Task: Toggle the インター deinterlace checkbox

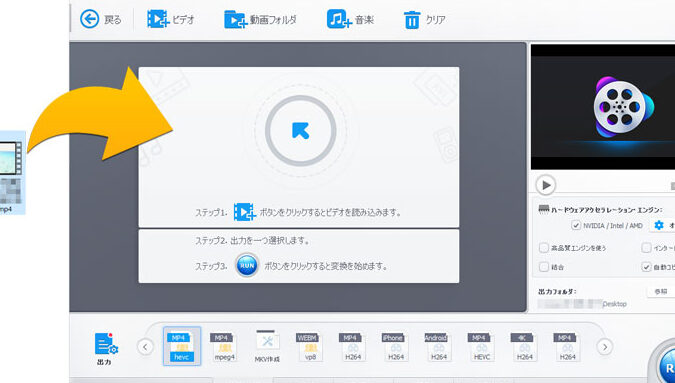Action: click(x=646, y=248)
